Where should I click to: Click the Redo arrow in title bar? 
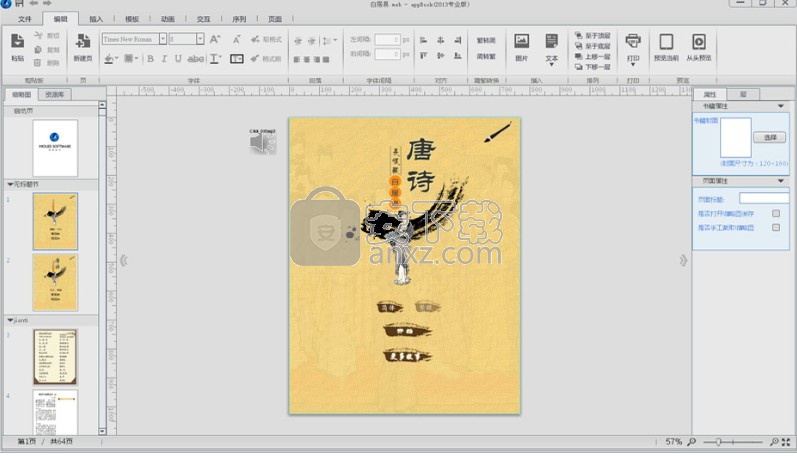pos(47,3)
